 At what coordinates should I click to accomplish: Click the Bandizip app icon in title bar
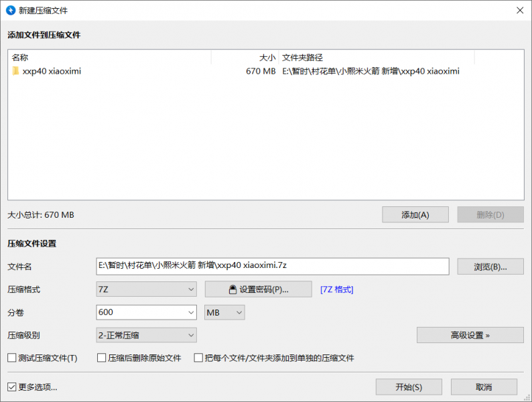(11, 10)
